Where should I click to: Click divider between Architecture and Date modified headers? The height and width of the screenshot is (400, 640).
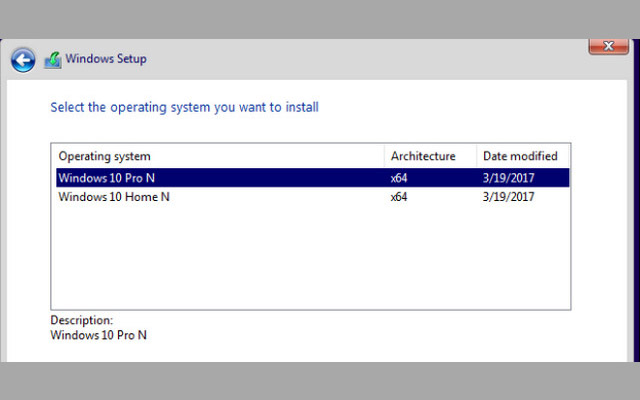pos(477,156)
